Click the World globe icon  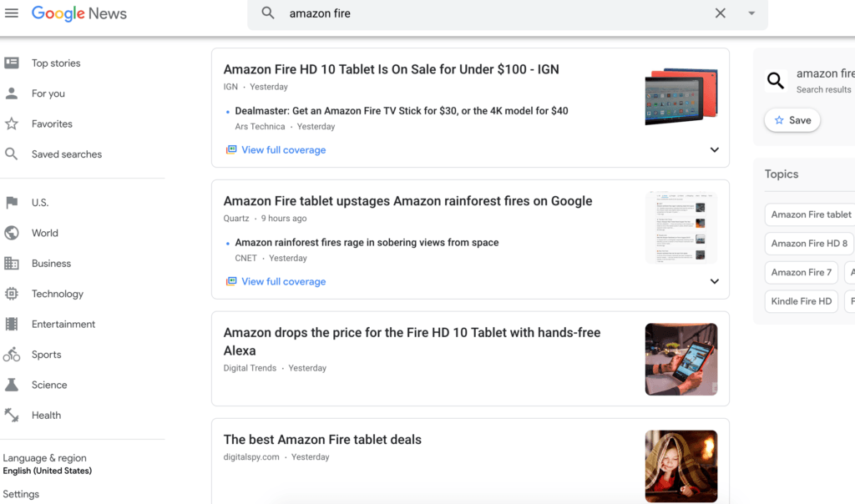tap(12, 233)
